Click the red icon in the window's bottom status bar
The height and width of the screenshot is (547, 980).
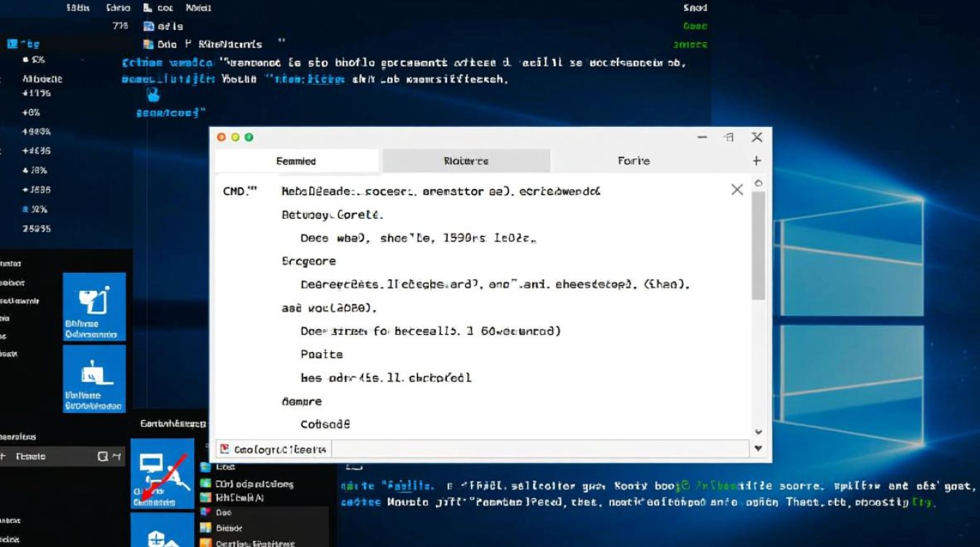[x=225, y=449]
